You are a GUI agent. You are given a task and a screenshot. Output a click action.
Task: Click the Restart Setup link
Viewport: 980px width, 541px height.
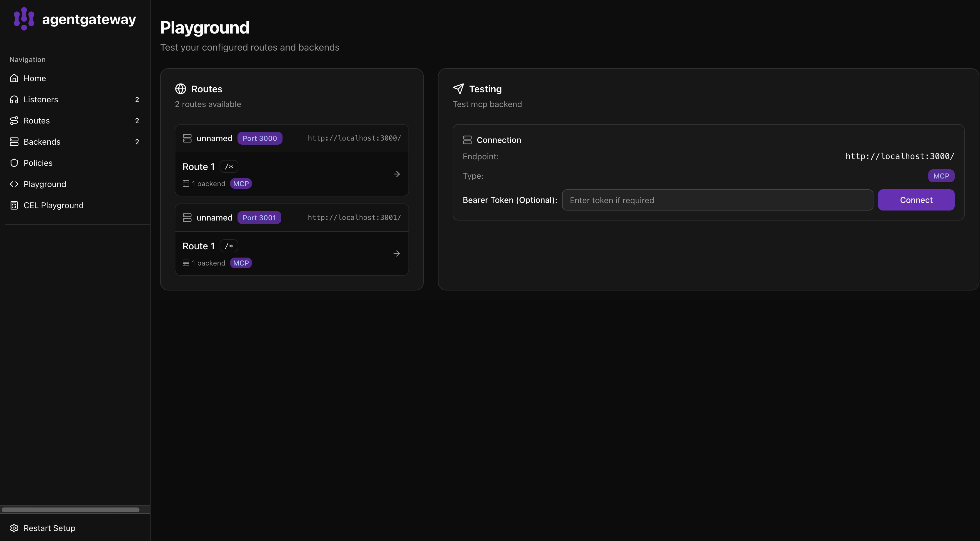(x=49, y=528)
